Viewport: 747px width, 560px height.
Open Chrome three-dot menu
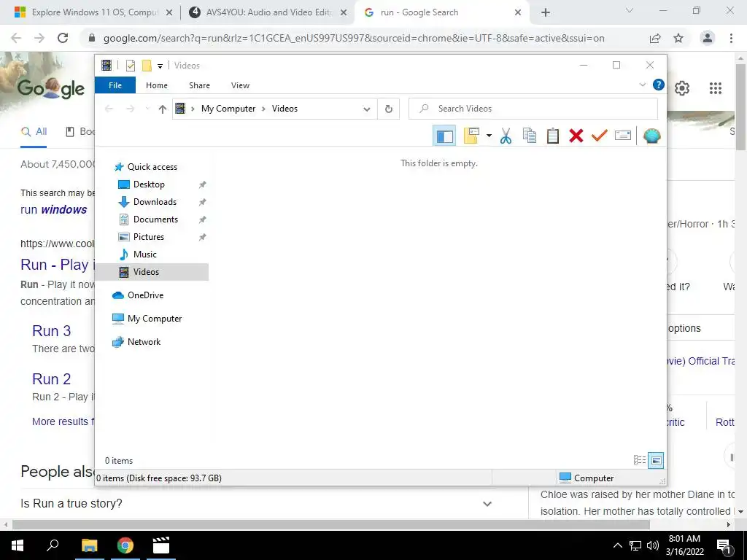(731, 38)
